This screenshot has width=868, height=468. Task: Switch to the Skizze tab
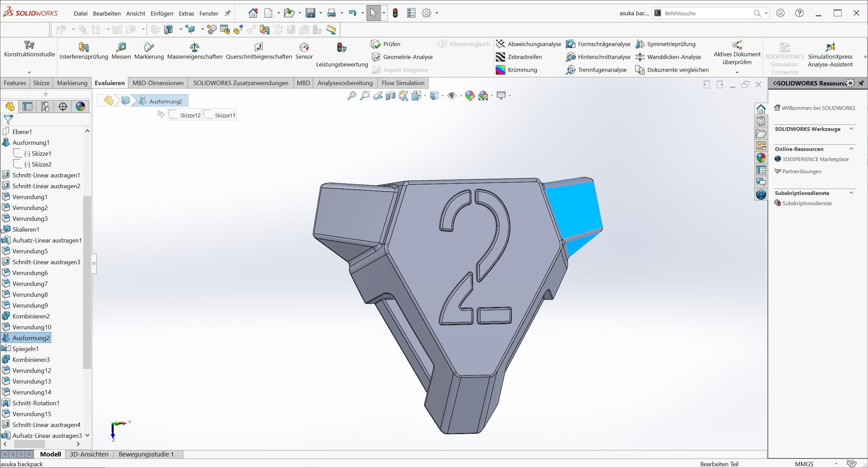[41, 83]
